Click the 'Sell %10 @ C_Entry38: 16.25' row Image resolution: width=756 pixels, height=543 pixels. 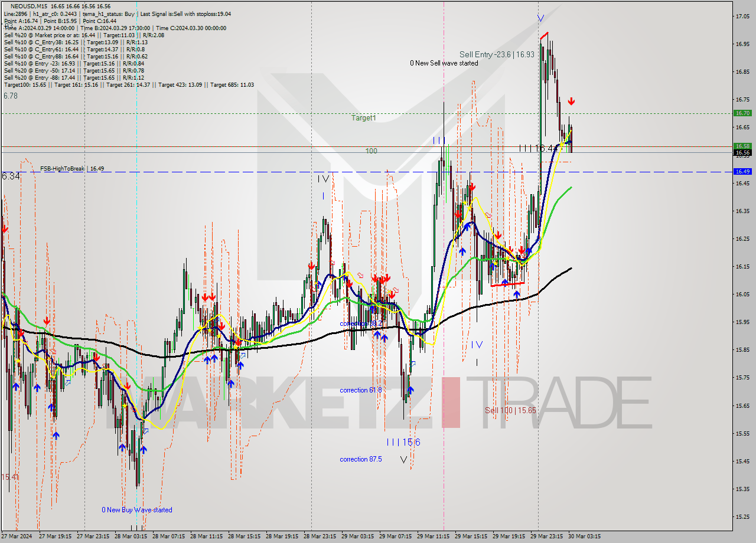coord(76,42)
